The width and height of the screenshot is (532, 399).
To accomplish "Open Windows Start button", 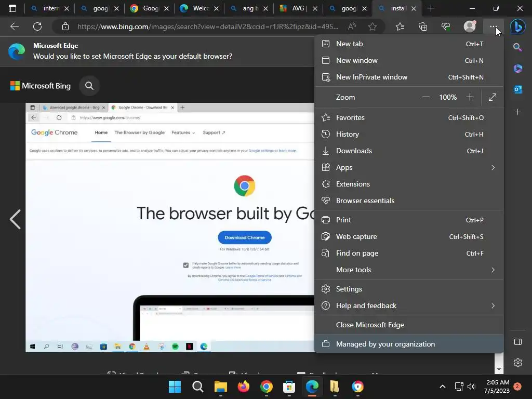I will [x=175, y=387].
